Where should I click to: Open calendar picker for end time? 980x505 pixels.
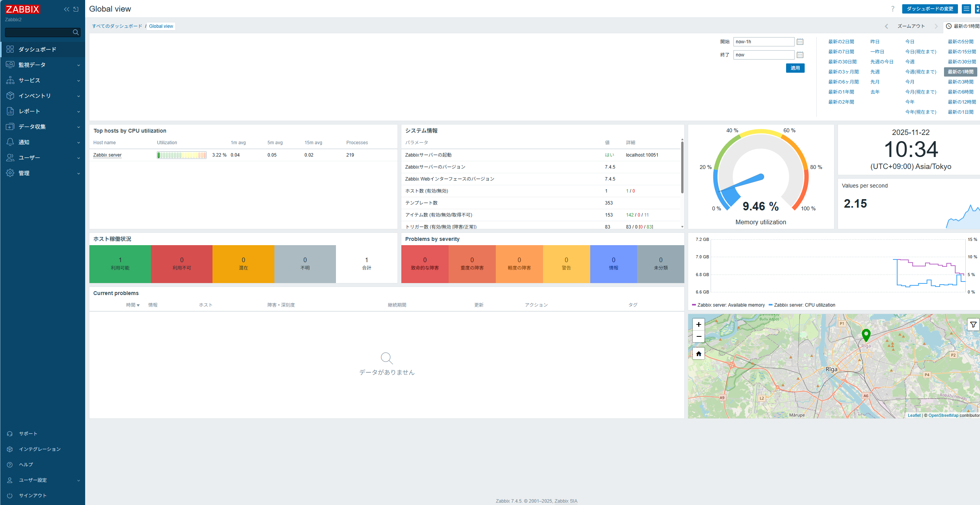click(x=800, y=55)
